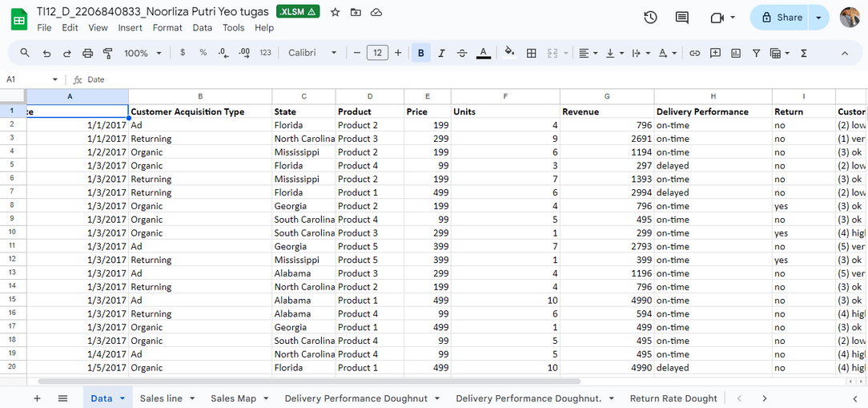Open filter views dropdown

pyautogui.click(x=780, y=53)
